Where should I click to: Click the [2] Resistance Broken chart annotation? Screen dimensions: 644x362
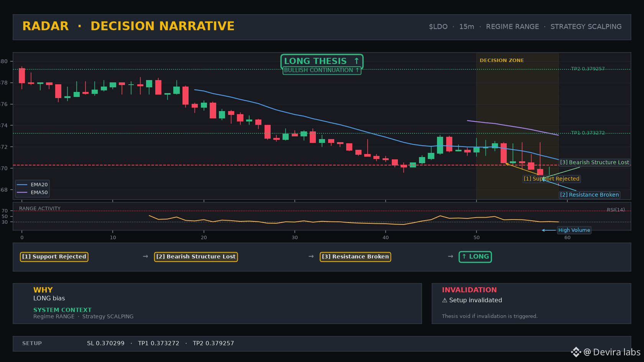click(x=590, y=195)
